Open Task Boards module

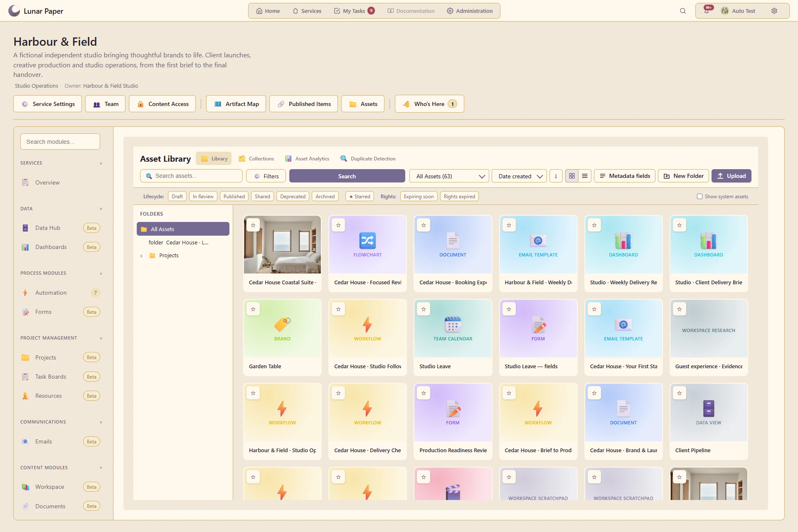coord(60,377)
